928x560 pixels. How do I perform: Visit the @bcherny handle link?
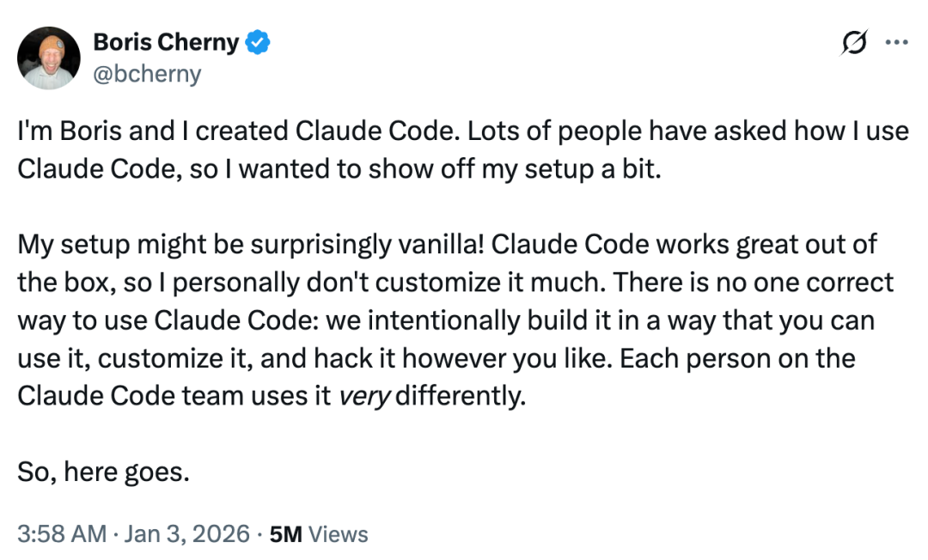click(x=147, y=74)
